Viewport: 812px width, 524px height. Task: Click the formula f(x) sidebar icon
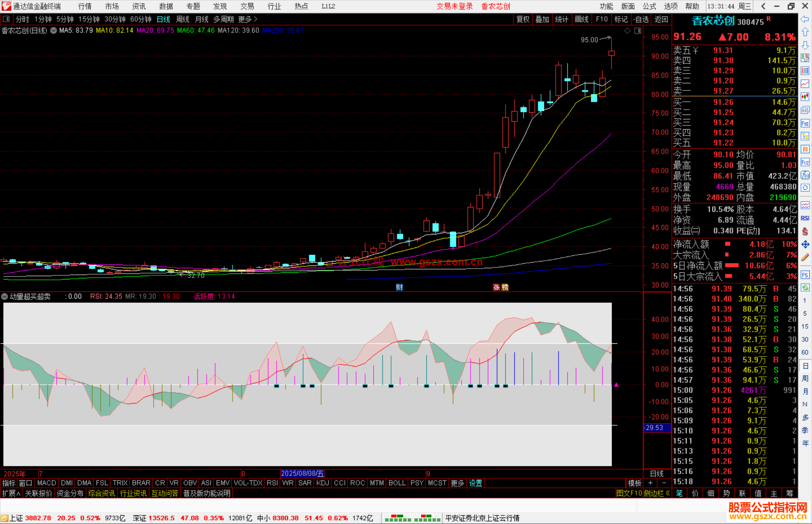tap(805, 175)
